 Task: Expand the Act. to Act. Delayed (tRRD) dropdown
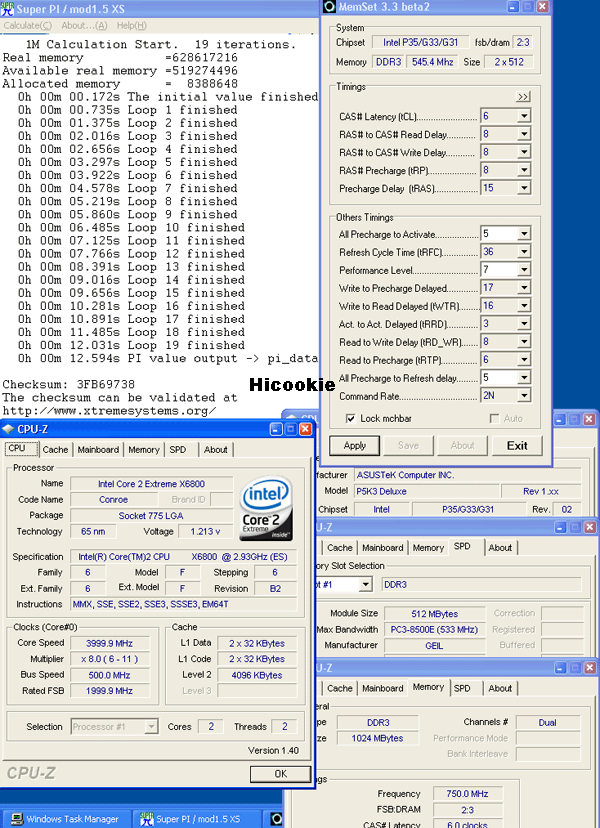pyautogui.click(x=523, y=324)
